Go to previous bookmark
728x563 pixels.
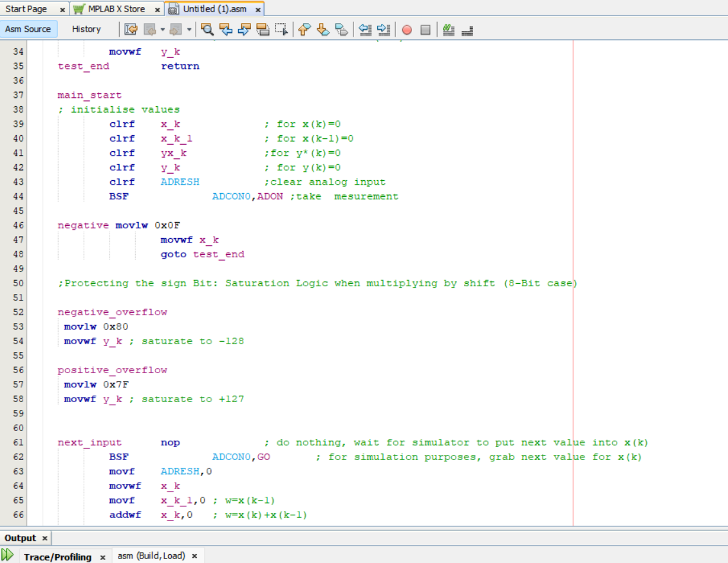coord(304,30)
